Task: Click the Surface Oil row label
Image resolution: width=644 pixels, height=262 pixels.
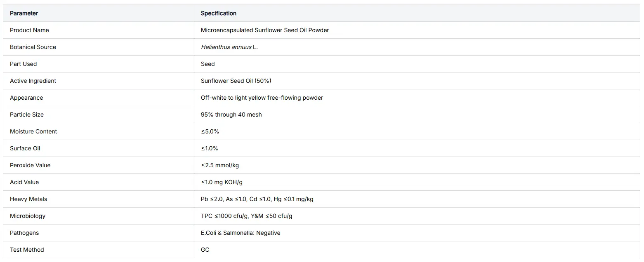Action: pyautogui.click(x=25, y=148)
